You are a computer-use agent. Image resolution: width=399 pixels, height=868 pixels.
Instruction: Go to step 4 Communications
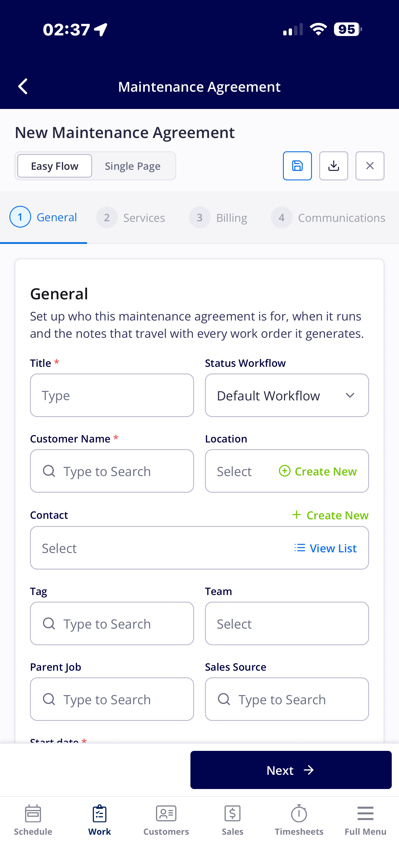click(328, 217)
